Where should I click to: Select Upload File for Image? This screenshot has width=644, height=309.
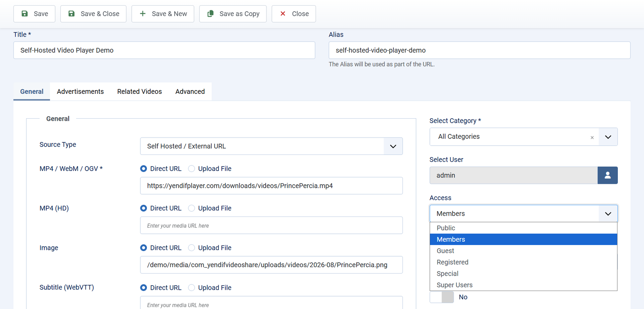[192, 248]
